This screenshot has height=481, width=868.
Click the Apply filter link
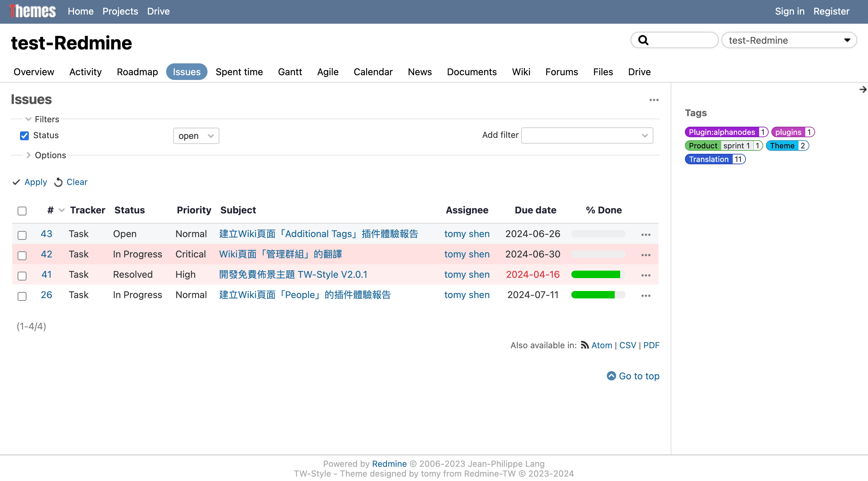[36, 182]
